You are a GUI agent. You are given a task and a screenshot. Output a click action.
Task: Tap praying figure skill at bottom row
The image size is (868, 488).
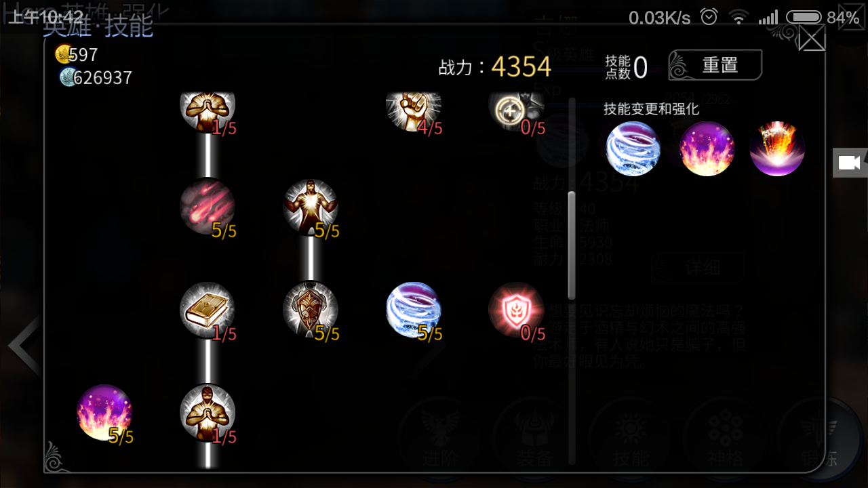coord(208,413)
